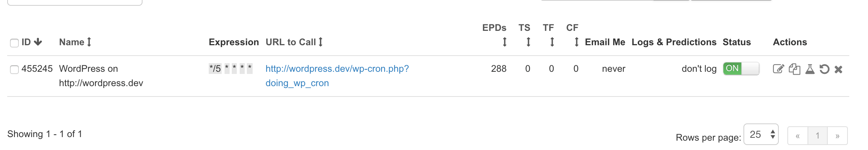Screen dimensions: 868x150
Task: Click the previous page « button
Action: pyautogui.click(x=797, y=136)
